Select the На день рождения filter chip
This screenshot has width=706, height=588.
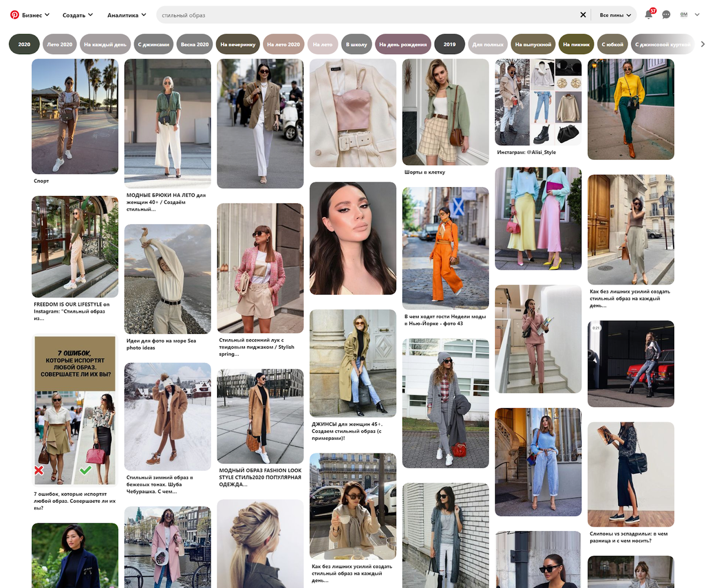pyautogui.click(x=403, y=44)
